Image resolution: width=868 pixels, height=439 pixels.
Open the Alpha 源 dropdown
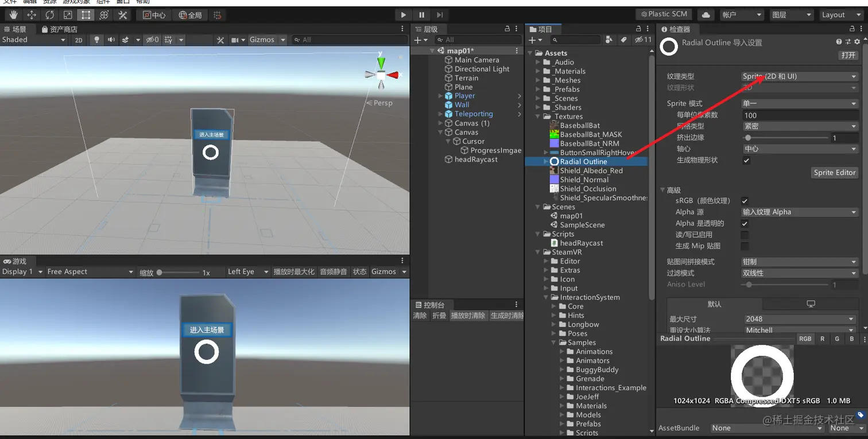(800, 212)
